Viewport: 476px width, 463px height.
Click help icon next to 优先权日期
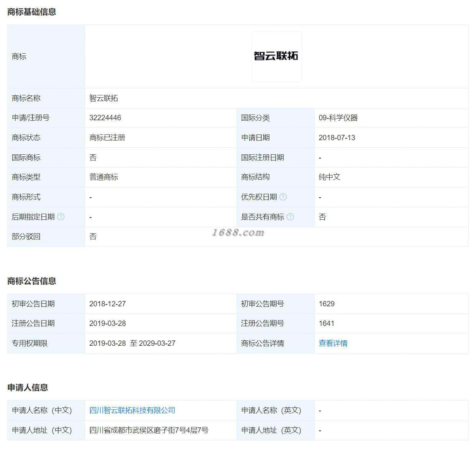(x=283, y=197)
